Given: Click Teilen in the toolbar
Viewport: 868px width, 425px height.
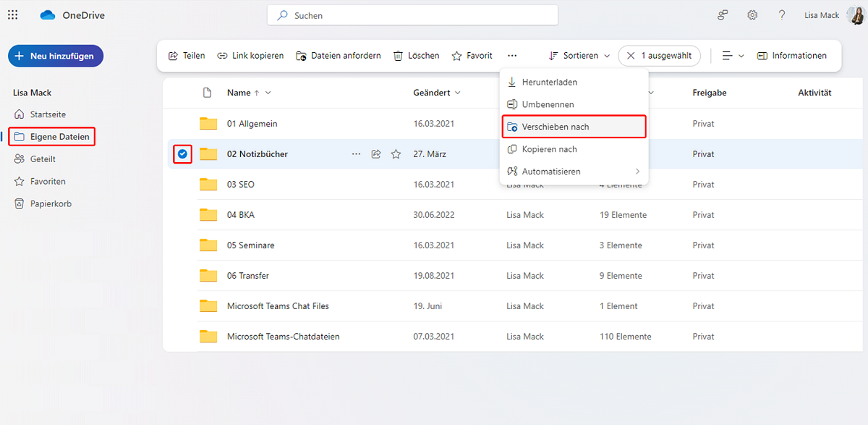Looking at the screenshot, I should [187, 56].
